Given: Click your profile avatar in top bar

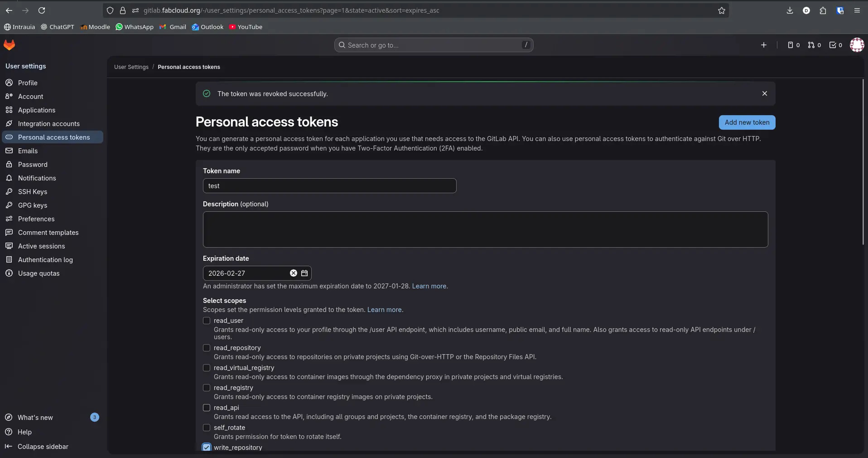Looking at the screenshot, I should [858, 45].
